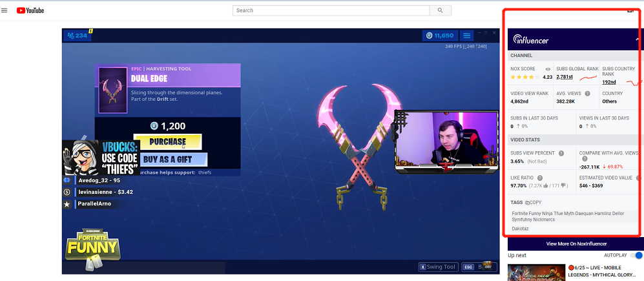Click the help icon beside AVG. VIEWS
Viewport: 644px width, 281px height.
click(x=587, y=94)
